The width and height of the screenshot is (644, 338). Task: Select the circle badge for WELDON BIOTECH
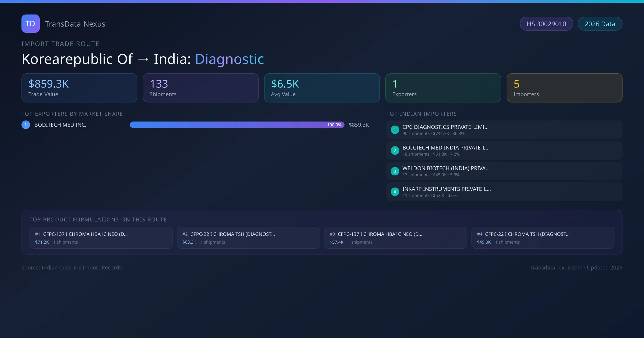pyautogui.click(x=395, y=171)
